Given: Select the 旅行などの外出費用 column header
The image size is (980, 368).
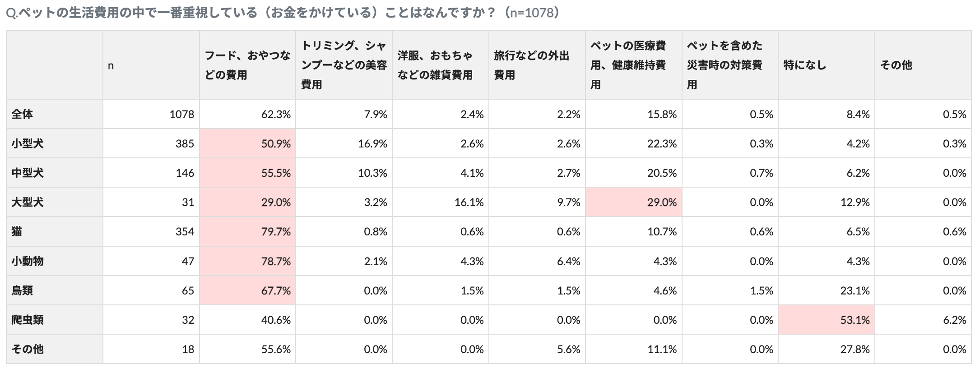Looking at the screenshot, I should click(537, 65).
